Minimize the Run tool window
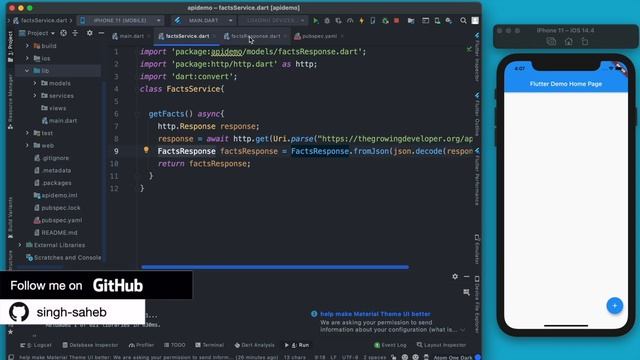 point(467,276)
